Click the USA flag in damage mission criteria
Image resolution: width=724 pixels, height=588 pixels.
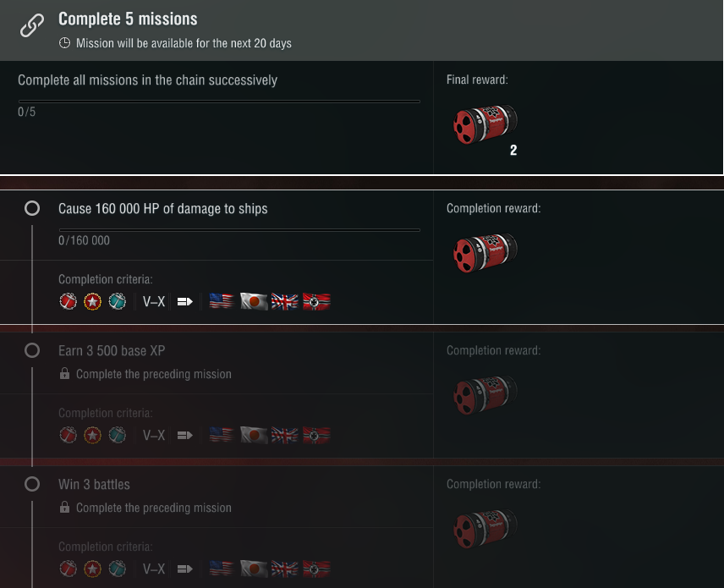coord(222,301)
